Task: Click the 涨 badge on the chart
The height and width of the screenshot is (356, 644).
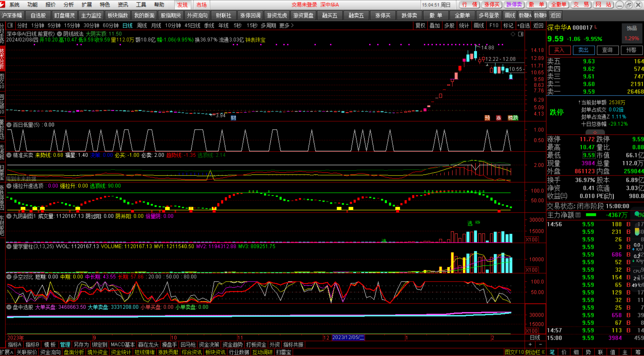Action: (x=499, y=118)
